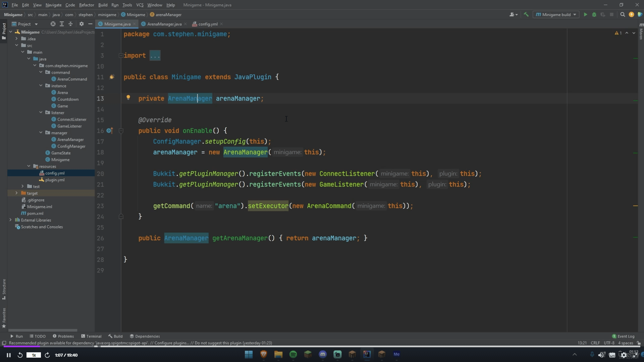Click the build hammer icon
The height and width of the screenshot is (362, 644).
click(x=526, y=14)
